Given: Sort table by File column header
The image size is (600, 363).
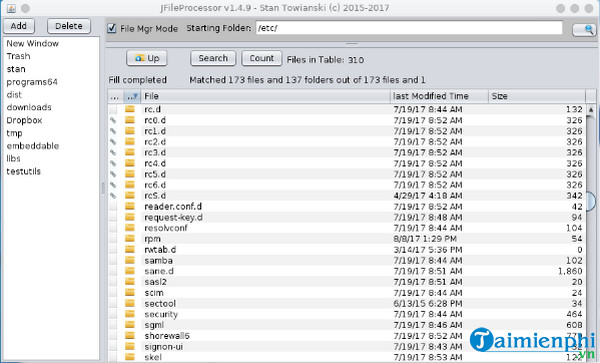Looking at the screenshot, I should coord(266,96).
